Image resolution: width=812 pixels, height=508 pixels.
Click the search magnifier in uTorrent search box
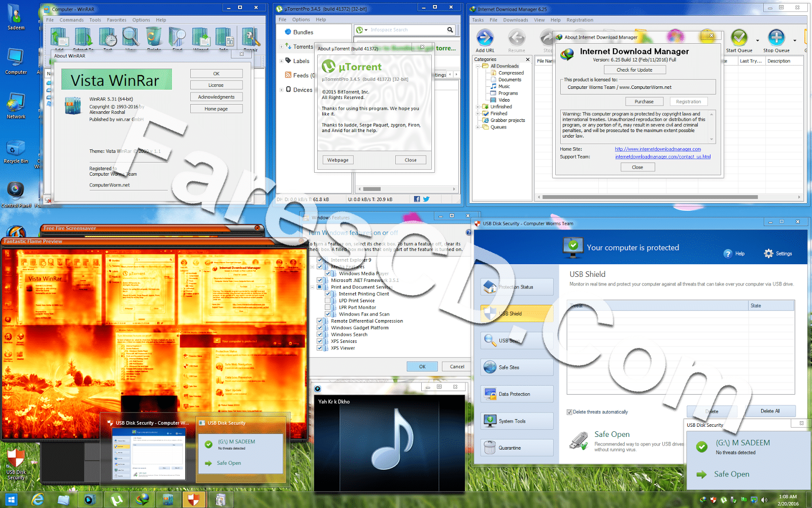click(450, 30)
